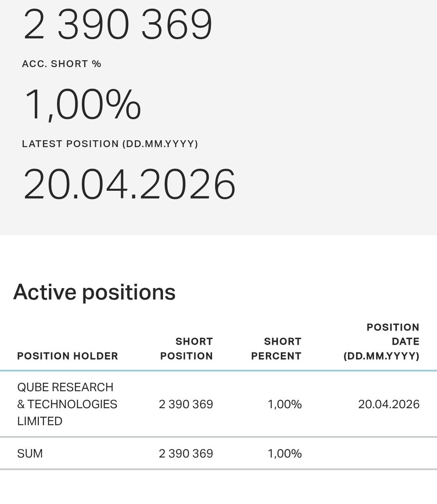
Task: Sort by the POSITION DATE column header
Action: point(382,342)
